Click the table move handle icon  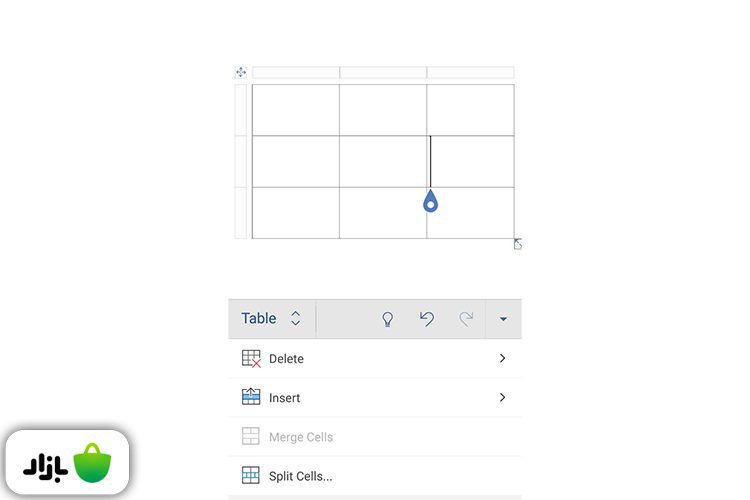[241, 72]
